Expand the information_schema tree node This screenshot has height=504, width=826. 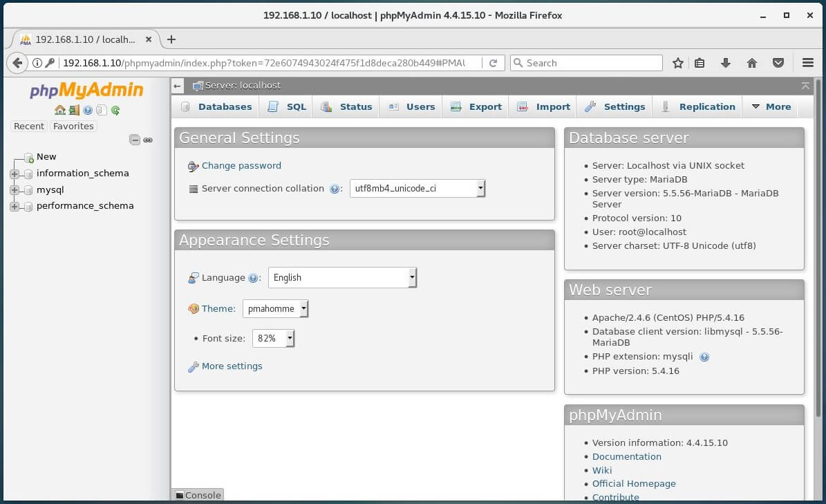(x=15, y=174)
